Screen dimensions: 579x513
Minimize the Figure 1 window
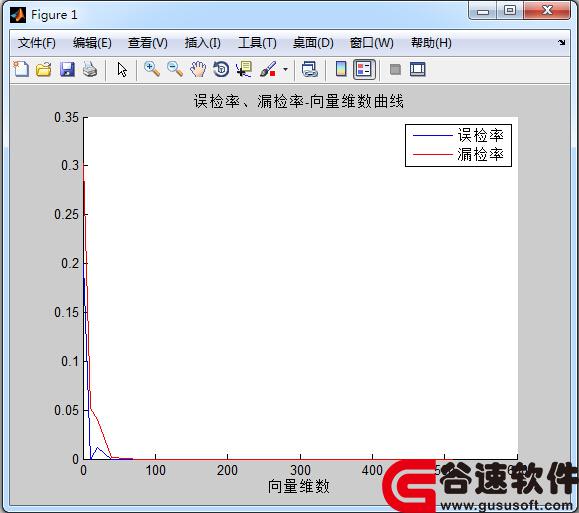point(483,11)
